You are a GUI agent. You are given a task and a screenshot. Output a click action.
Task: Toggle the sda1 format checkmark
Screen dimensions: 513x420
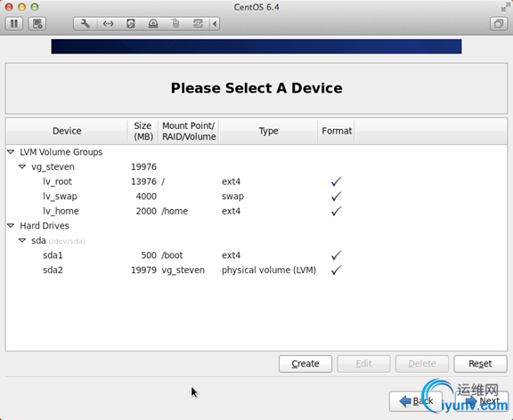coord(337,255)
